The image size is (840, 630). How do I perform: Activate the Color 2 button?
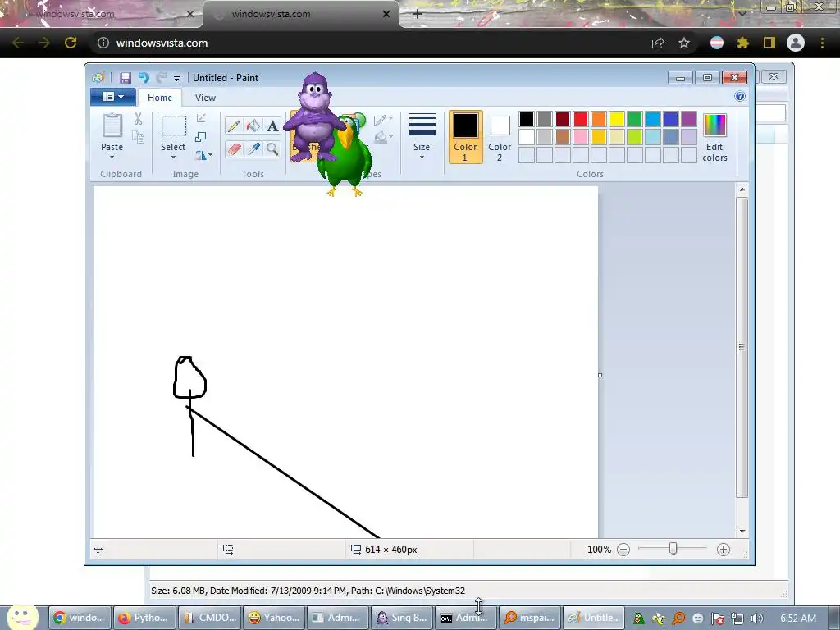pyautogui.click(x=500, y=137)
